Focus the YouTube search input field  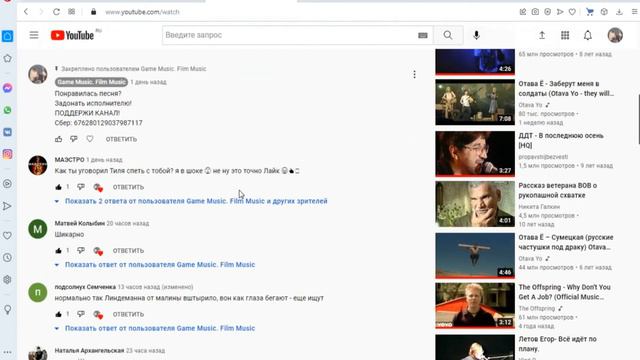point(290,36)
